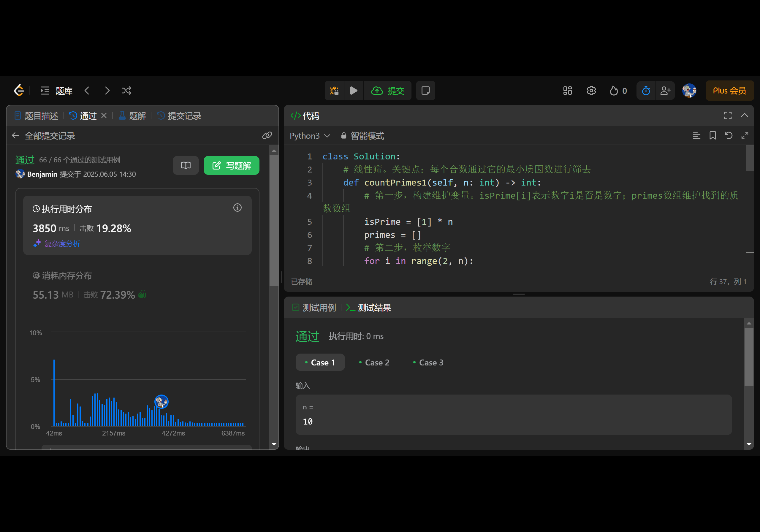Open the layout grid icon

(x=567, y=90)
